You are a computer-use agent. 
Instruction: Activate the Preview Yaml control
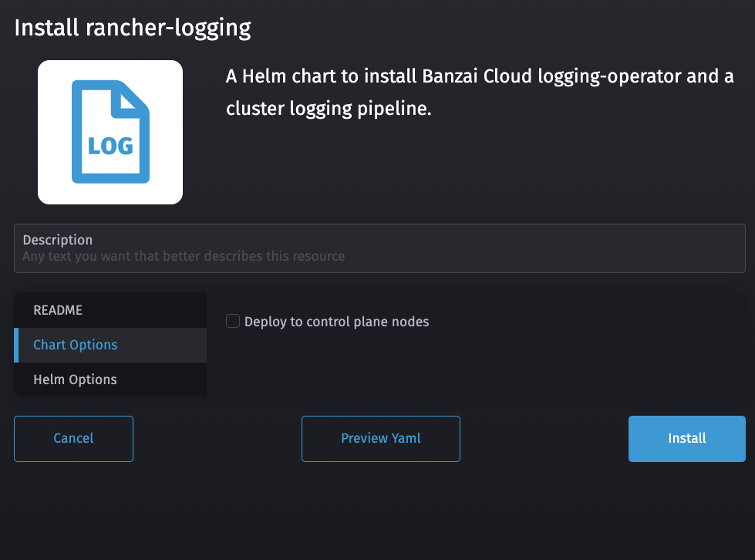(x=380, y=438)
